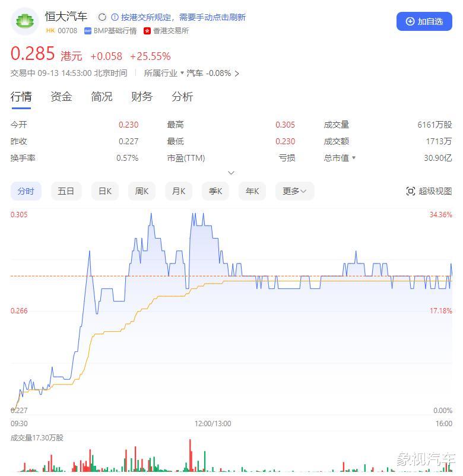Click the 12:00/13:00 time axis label
Screen dimensions: 463x476
pos(213,424)
